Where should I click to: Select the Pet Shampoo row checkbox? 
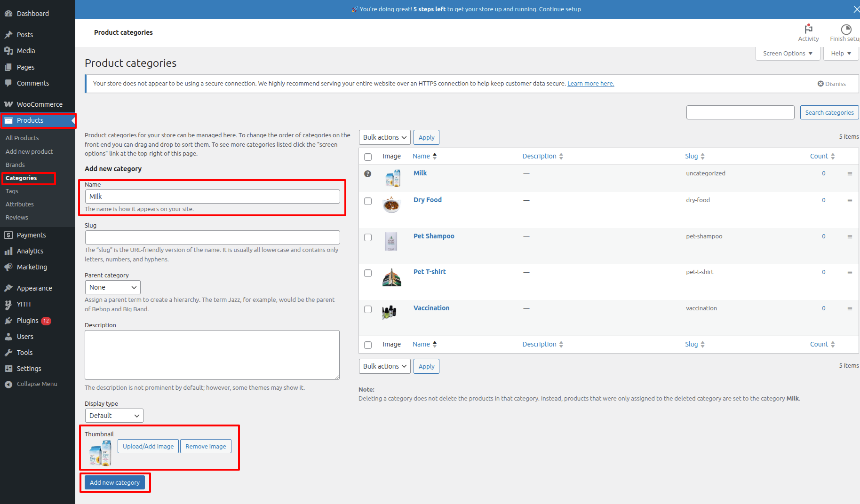[368, 237]
